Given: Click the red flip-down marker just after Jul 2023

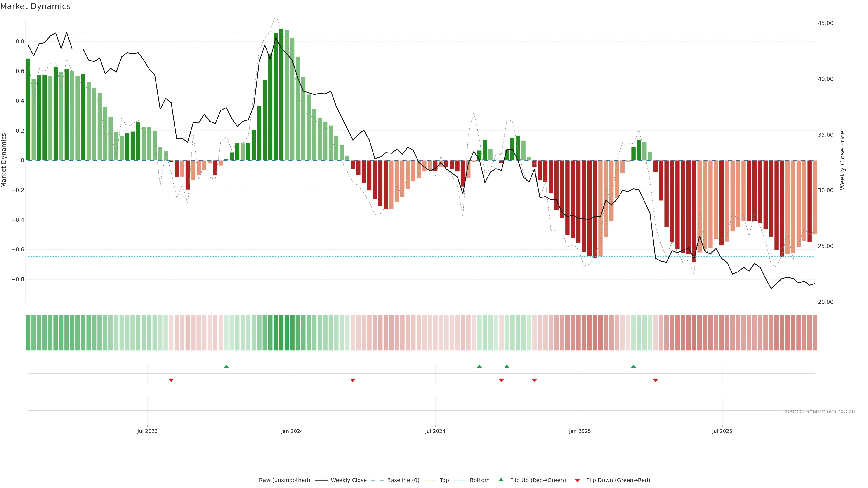Looking at the screenshot, I should click(x=171, y=380).
